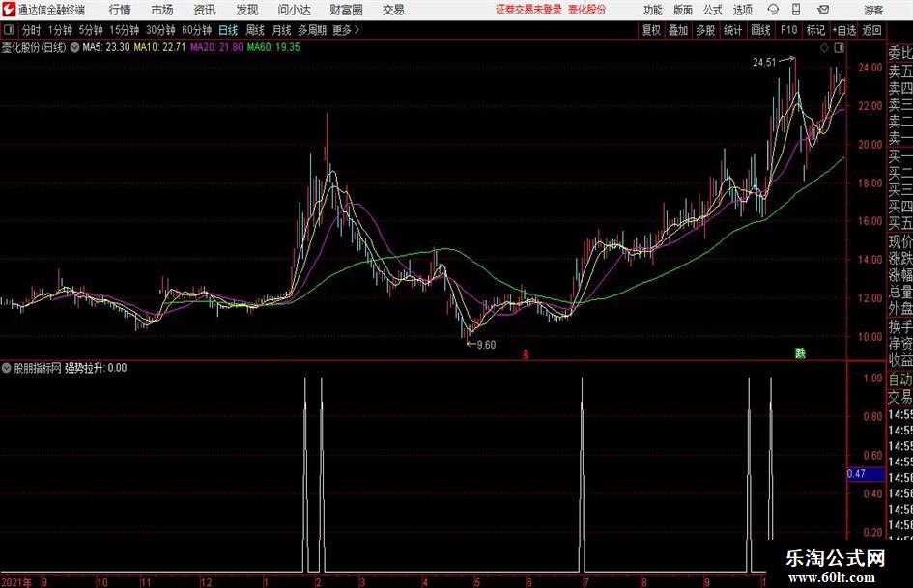Image resolution: width=913 pixels, height=588 pixels.
Task: Switch to 周线 weekly chart
Action: coord(254,30)
